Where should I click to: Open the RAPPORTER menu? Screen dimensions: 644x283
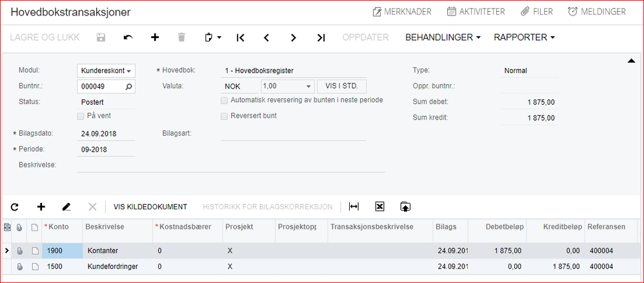click(524, 37)
